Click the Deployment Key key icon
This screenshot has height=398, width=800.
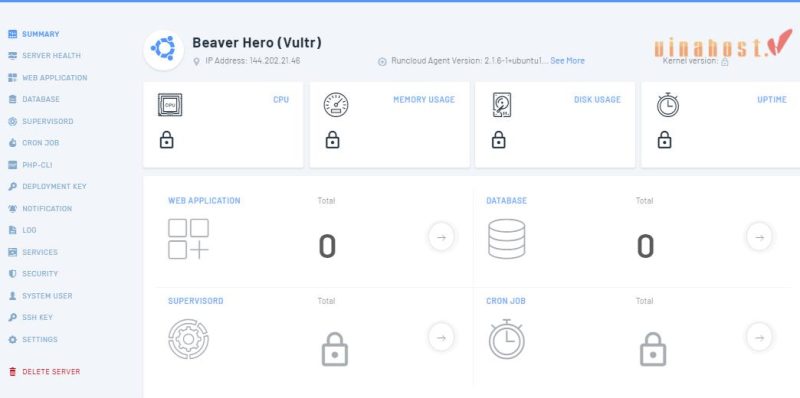point(13,187)
